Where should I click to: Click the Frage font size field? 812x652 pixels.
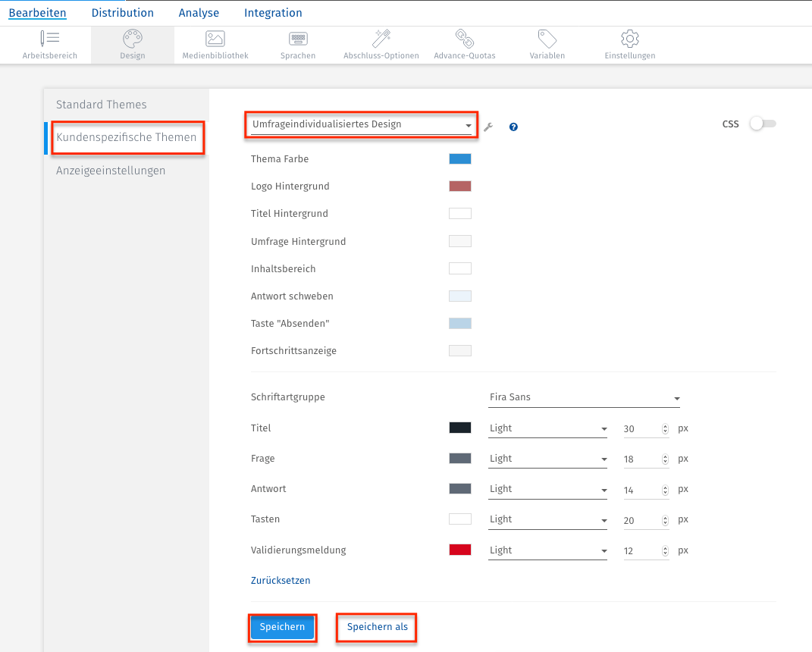coord(639,459)
